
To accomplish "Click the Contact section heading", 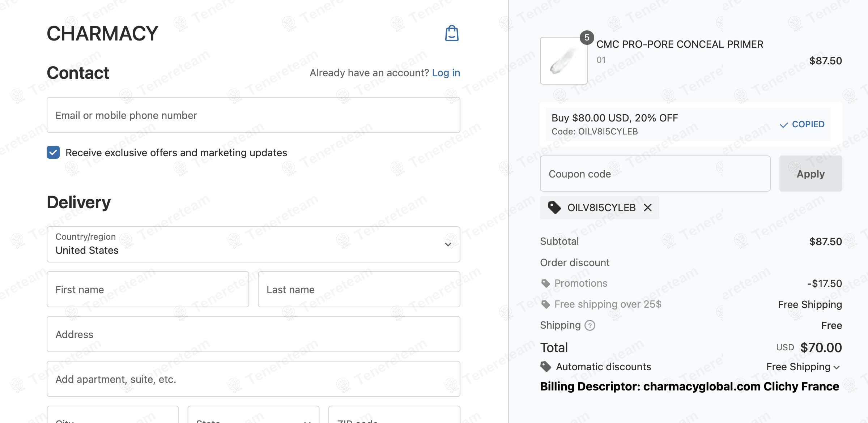I will [x=78, y=73].
